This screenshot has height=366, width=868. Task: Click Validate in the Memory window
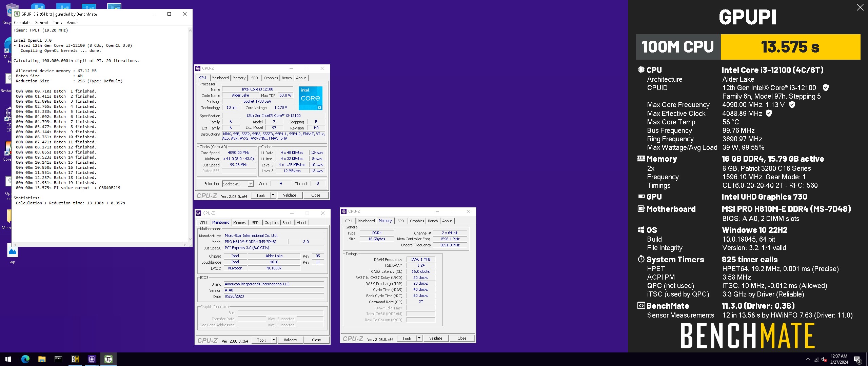(436, 338)
